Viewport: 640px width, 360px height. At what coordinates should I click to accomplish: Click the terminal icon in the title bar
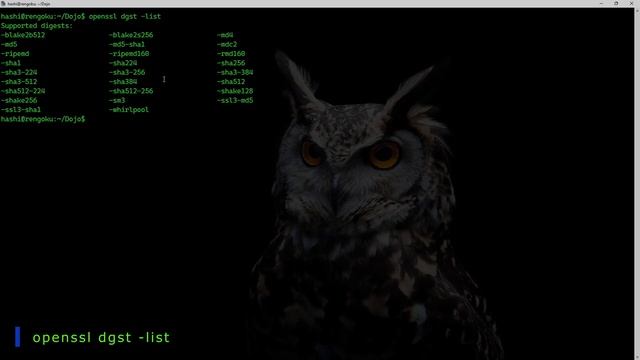click(x=3, y=3)
